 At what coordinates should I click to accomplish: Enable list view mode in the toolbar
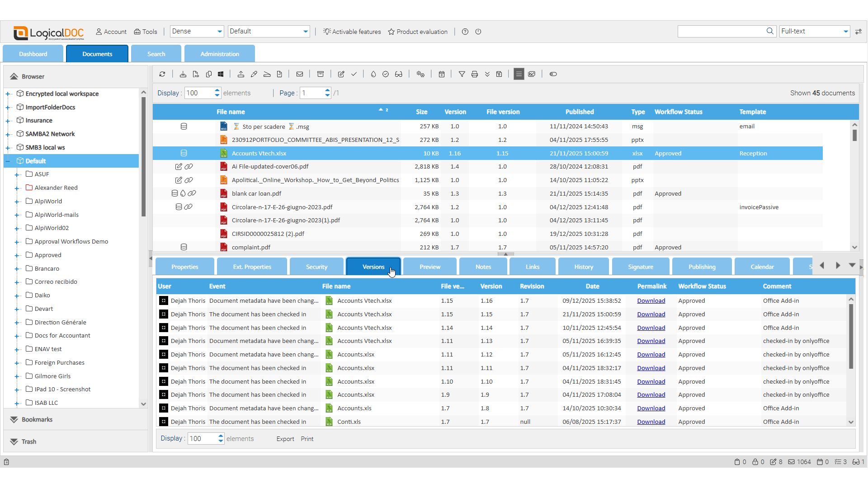coord(519,74)
